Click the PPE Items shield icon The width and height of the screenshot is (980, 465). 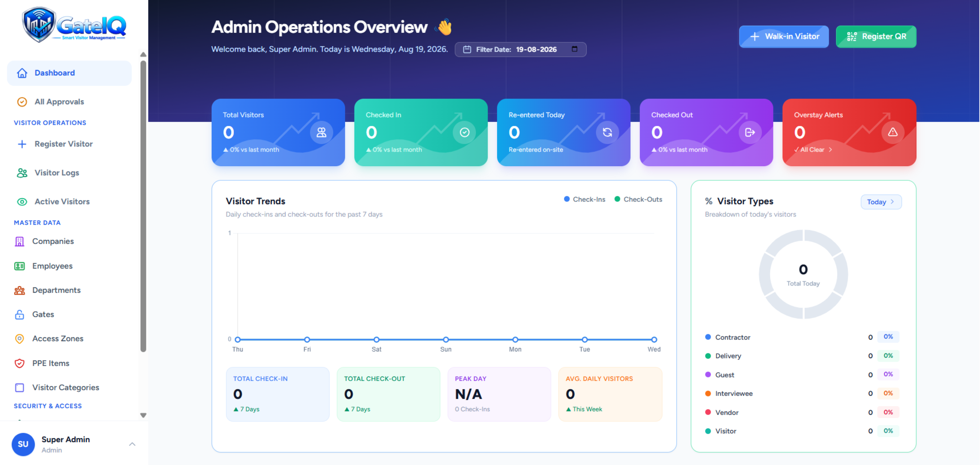click(19, 363)
